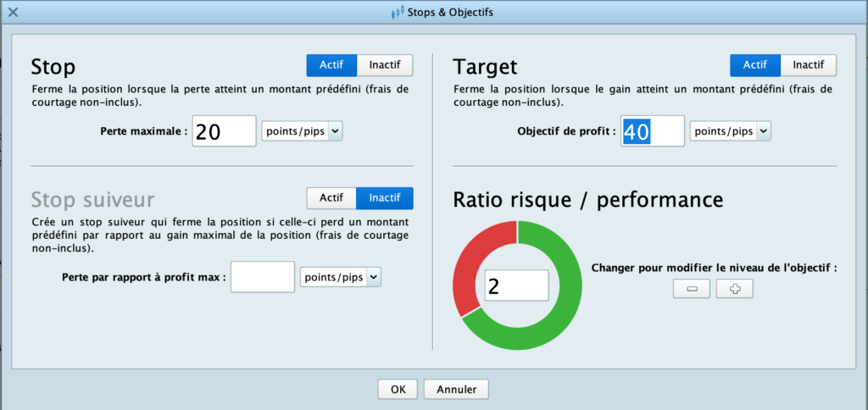Screen dimensions: 868x410
Task: Decrease the objective level with the minus button
Action: tap(692, 289)
